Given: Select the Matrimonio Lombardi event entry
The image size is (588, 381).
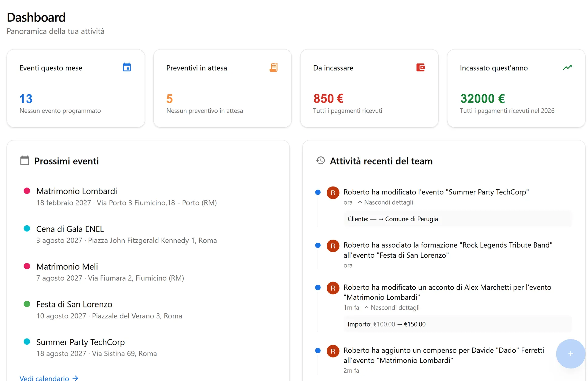Looking at the screenshot, I should tap(77, 191).
